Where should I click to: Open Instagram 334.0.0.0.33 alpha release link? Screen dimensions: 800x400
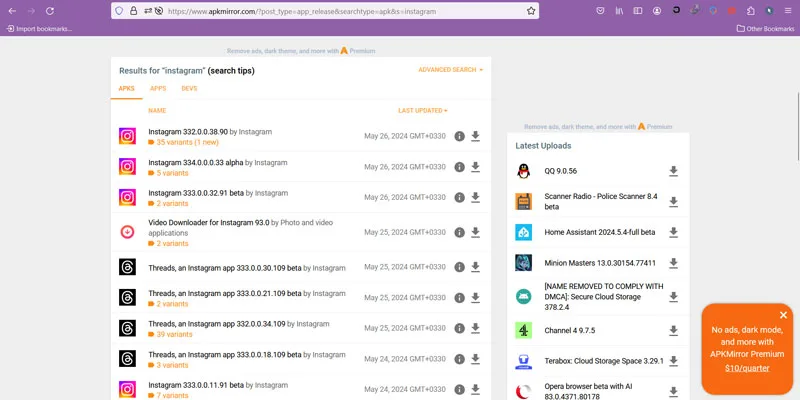point(196,163)
